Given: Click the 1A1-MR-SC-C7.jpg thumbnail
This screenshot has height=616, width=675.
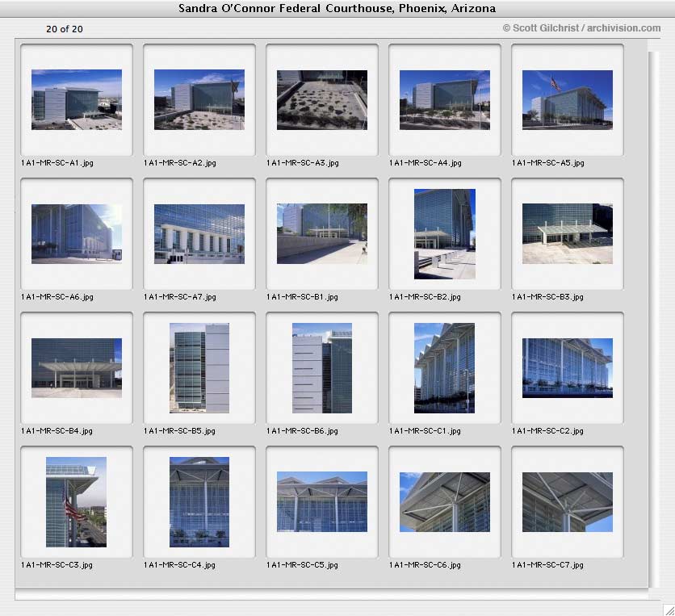Looking at the screenshot, I should pos(568,502).
